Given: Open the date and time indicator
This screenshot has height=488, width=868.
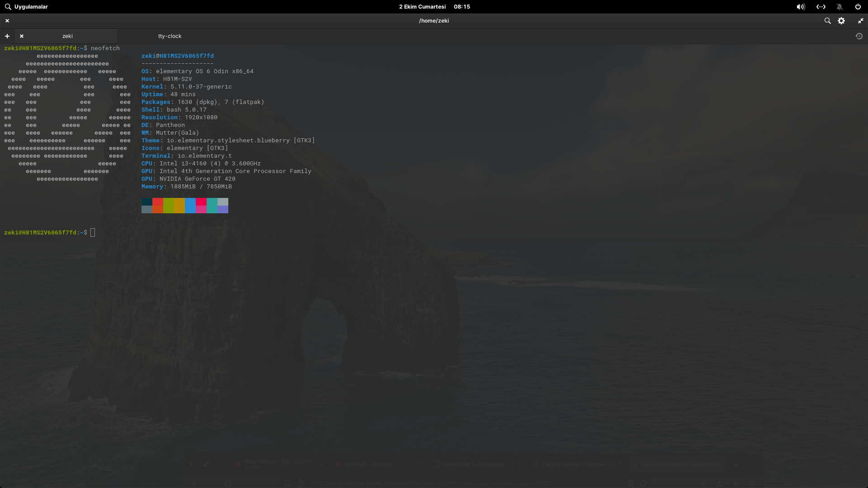Looking at the screenshot, I should [x=434, y=7].
